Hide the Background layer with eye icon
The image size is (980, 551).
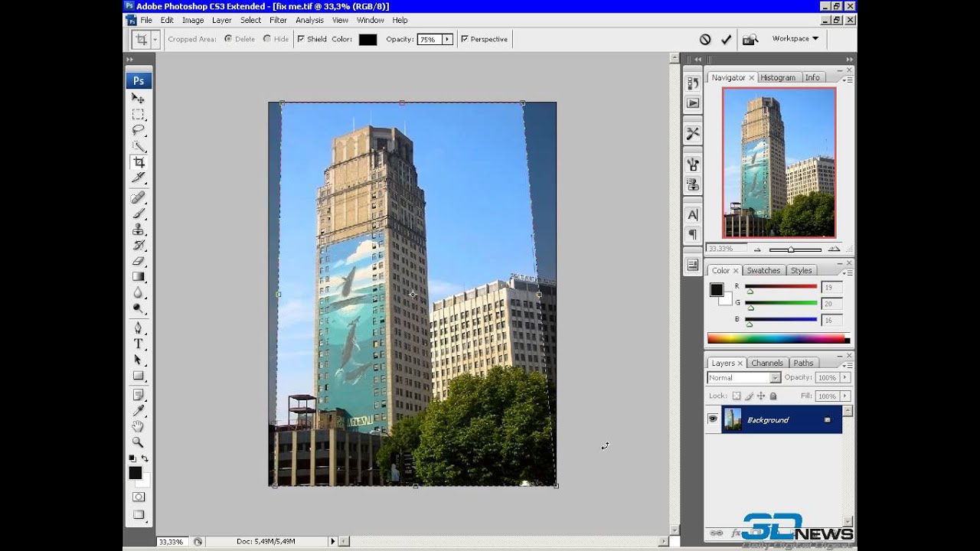[713, 419]
